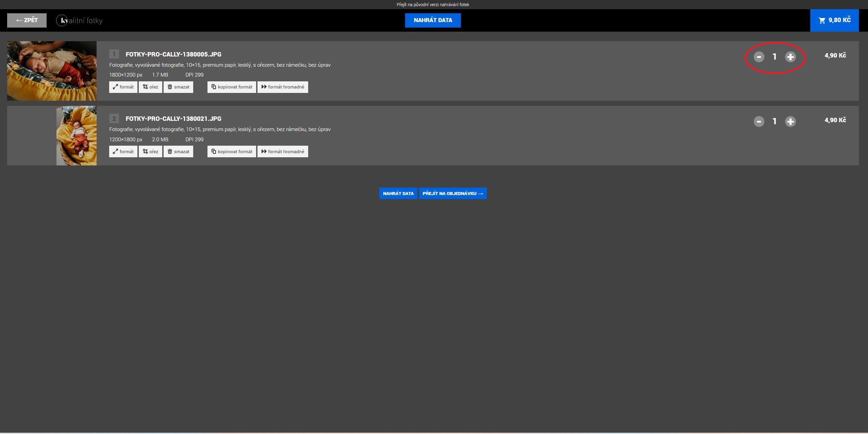Decrease quantity of first photo with minus
The image size is (868, 434).
coord(759,57)
